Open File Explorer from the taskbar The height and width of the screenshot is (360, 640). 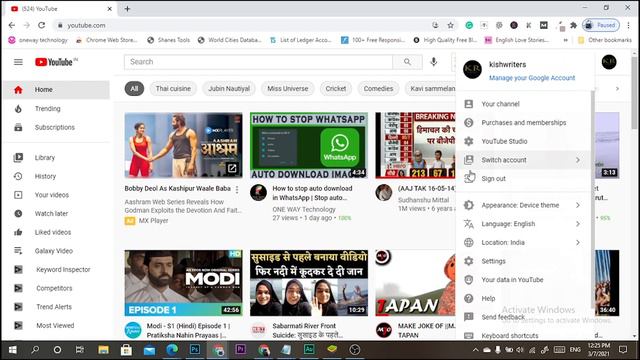[103, 350]
